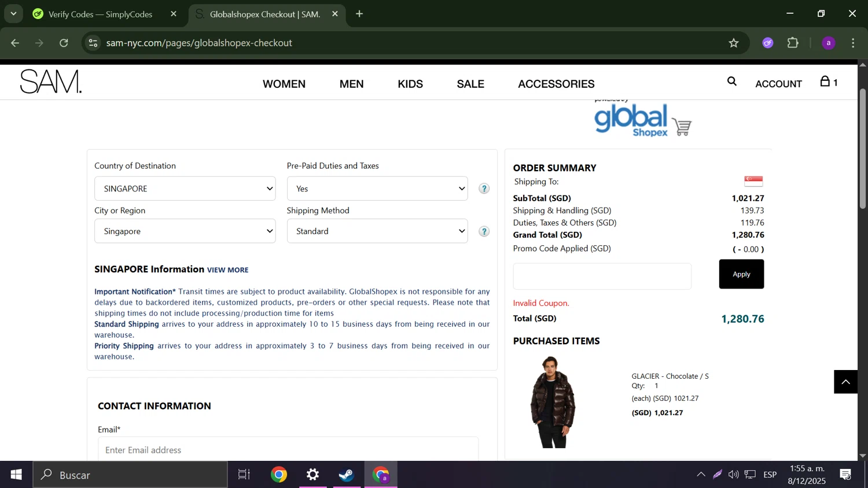Expand the Pre-Paid Duties and Taxes dropdown
The width and height of the screenshot is (868, 488).
tap(377, 188)
